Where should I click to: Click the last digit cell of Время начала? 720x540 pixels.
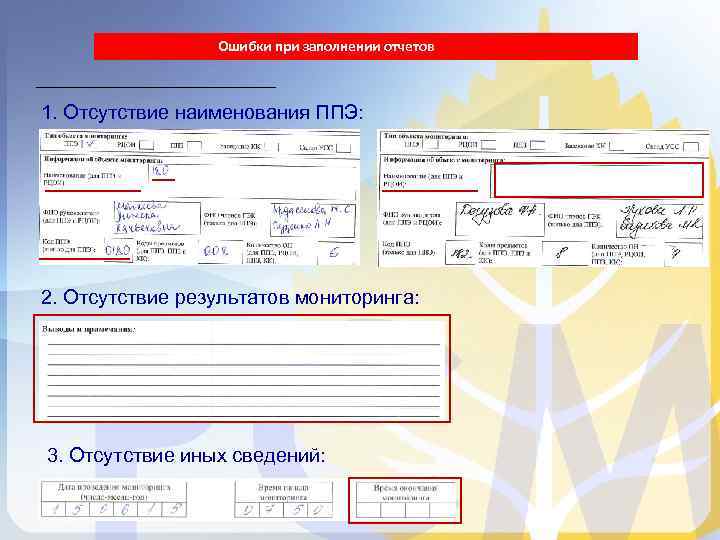[x=320, y=510]
